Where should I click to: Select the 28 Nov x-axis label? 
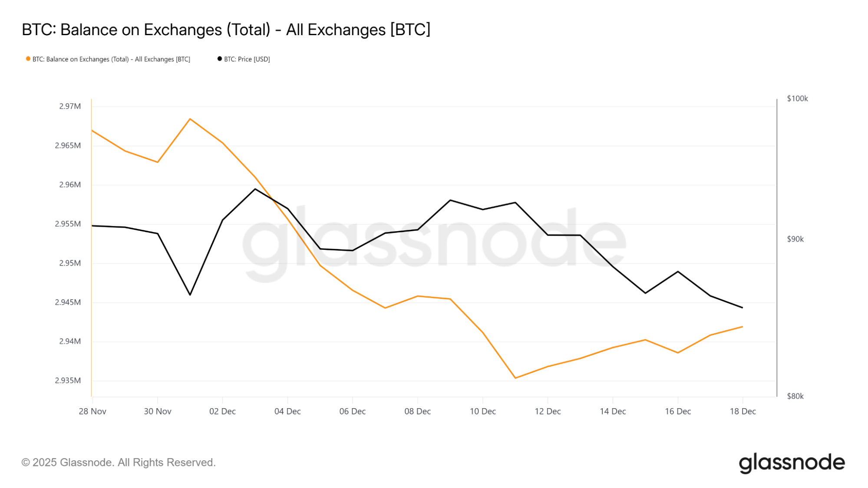92,411
